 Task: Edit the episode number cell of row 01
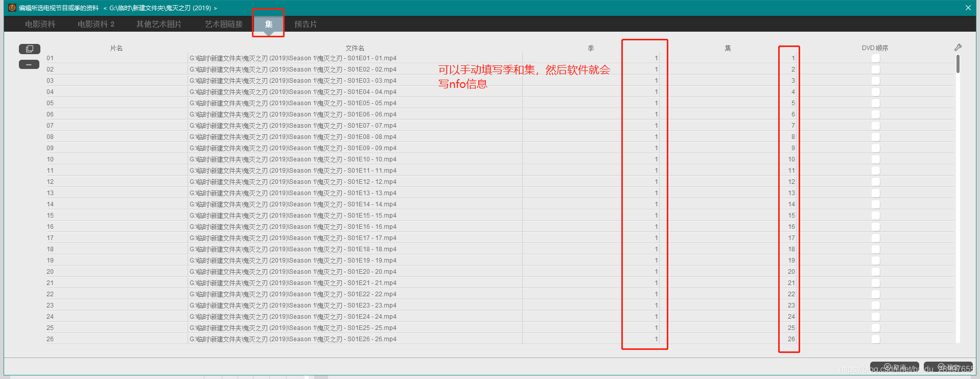tap(728, 58)
